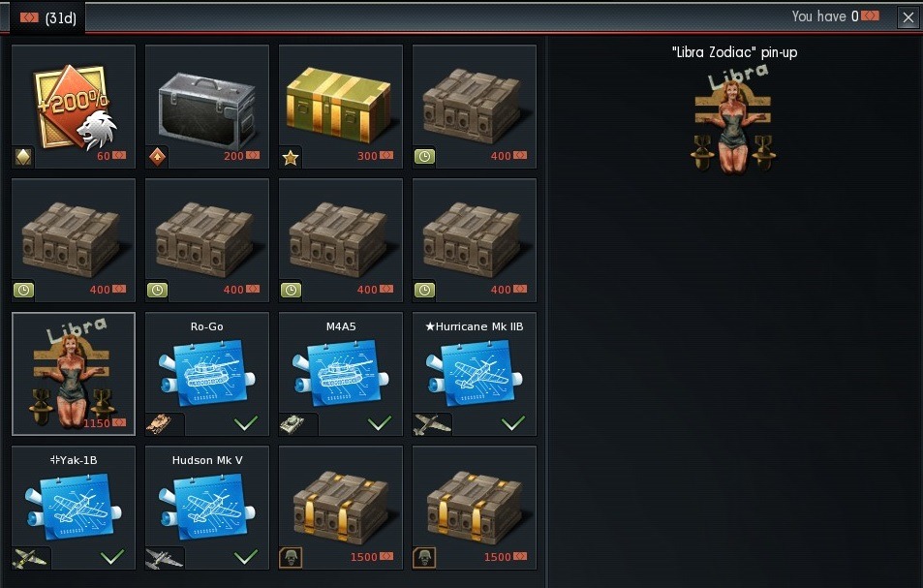Open the Ro-Go tank blueprint
This screenshot has width=923, height=588.
point(207,374)
